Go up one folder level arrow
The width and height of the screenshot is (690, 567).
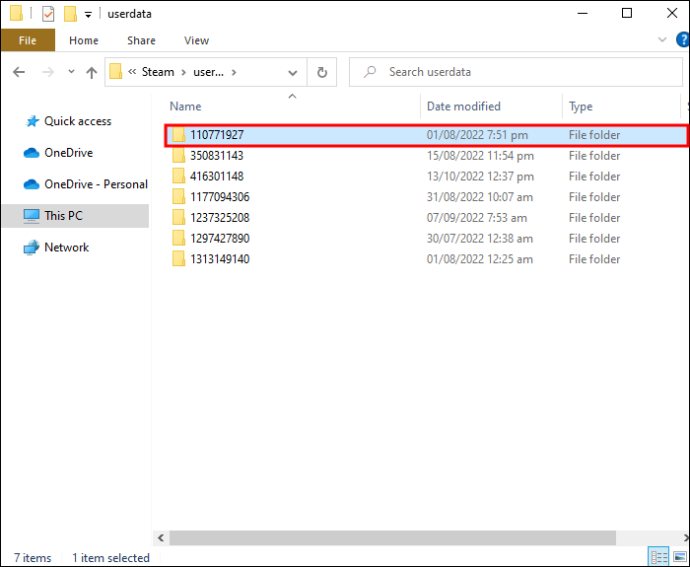(x=92, y=72)
